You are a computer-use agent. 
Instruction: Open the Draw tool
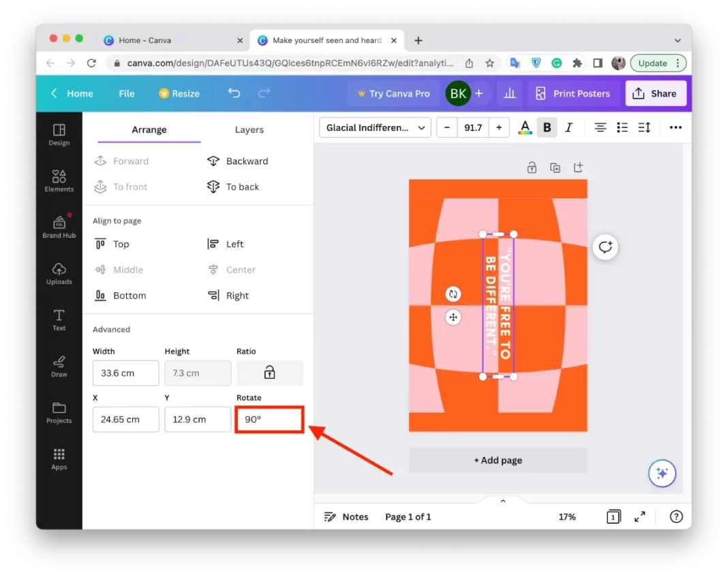click(x=59, y=367)
